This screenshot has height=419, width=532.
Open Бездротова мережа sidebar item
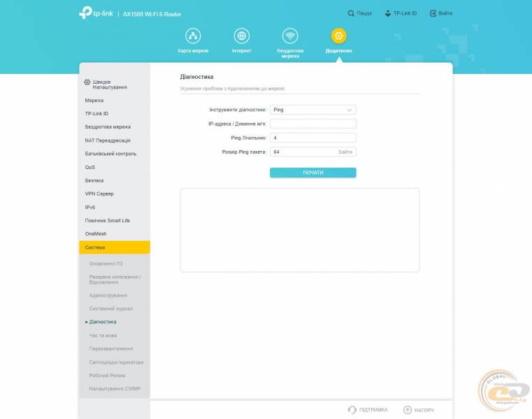pyautogui.click(x=108, y=127)
